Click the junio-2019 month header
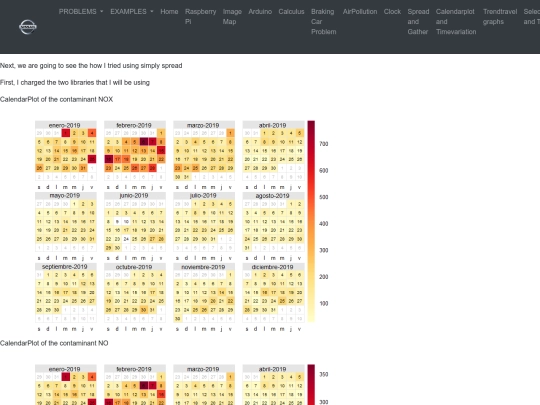 pos(135,196)
